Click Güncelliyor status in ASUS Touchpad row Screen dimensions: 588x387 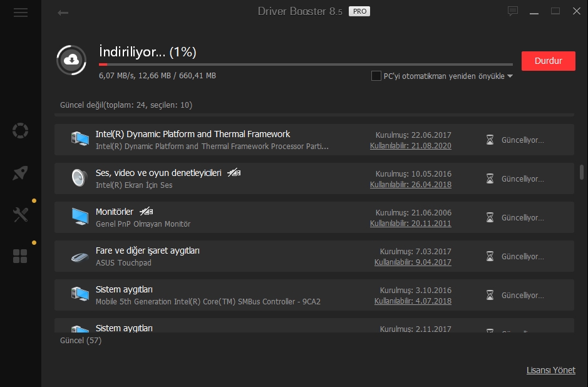coord(523,257)
